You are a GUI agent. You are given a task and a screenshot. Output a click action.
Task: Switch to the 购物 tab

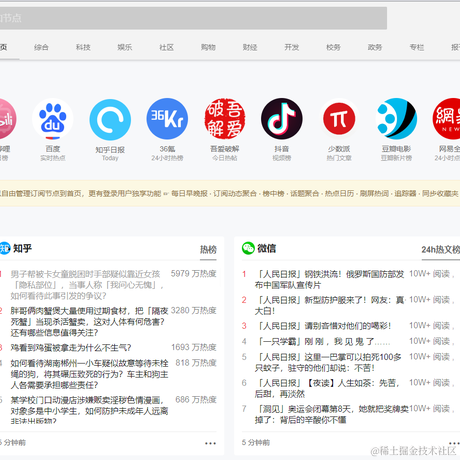(x=208, y=47)
